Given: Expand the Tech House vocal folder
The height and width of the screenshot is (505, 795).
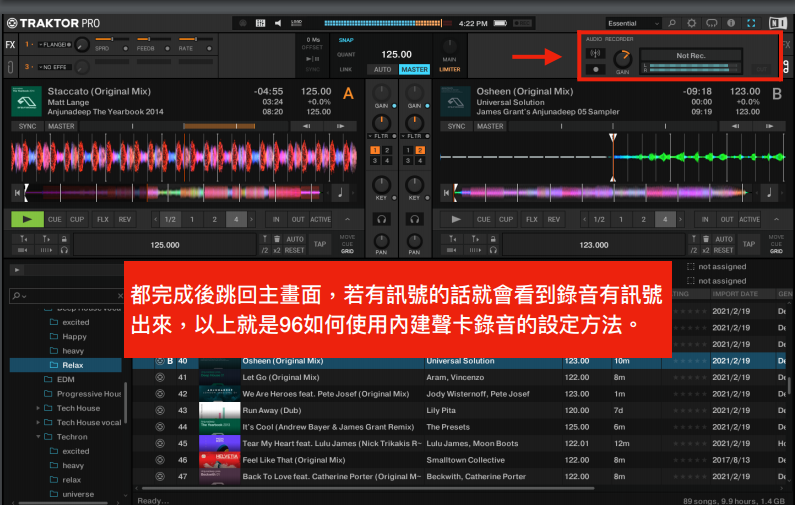Looking at the screenshot, I should (x=38, y=422).
